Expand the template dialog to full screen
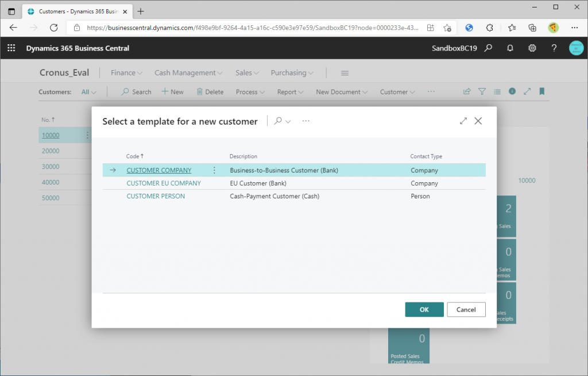Screen dimensions: 588x376 (x=463, y=121)
